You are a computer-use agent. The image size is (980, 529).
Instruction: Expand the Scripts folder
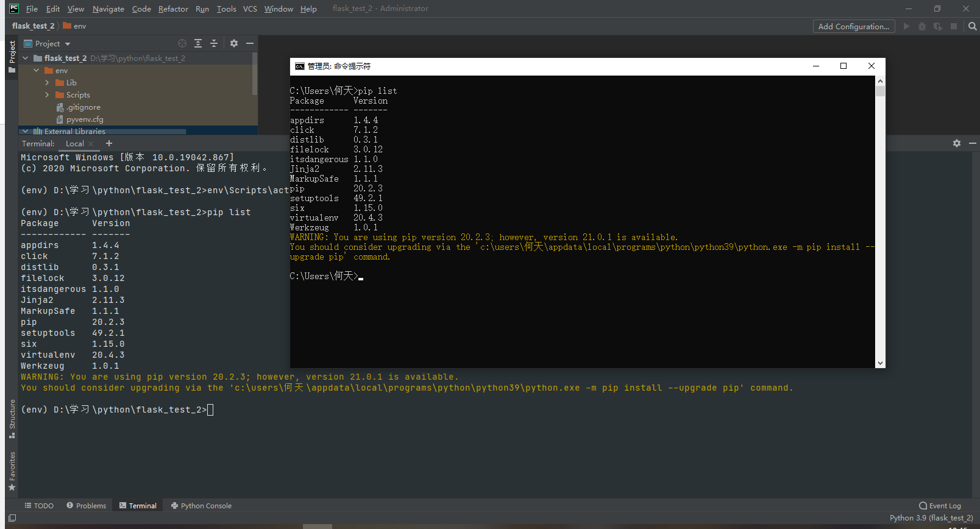[x=48, y=95]
